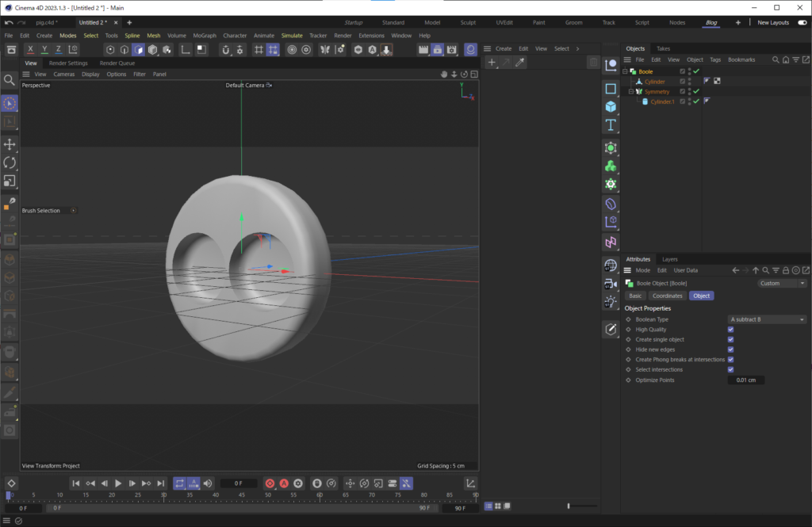Enable the High Quality checkbox
The height and width of the screenshot is (527, 812).
[x=730, y=330]
